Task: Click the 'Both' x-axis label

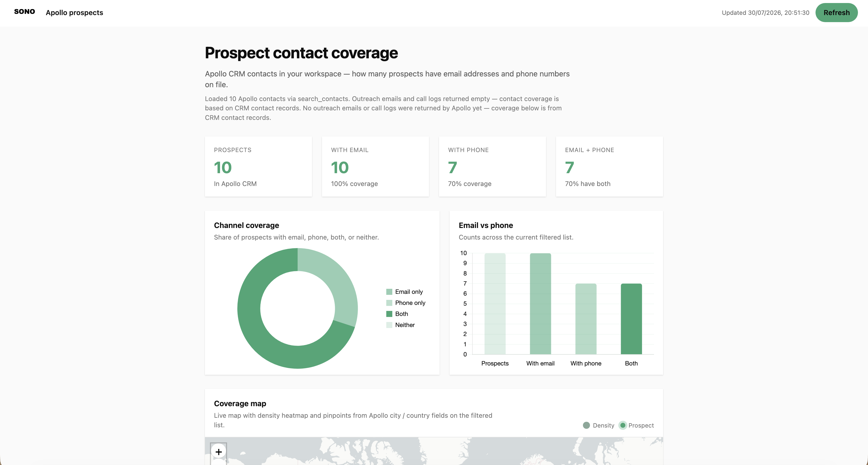Action: coord(631,363)
